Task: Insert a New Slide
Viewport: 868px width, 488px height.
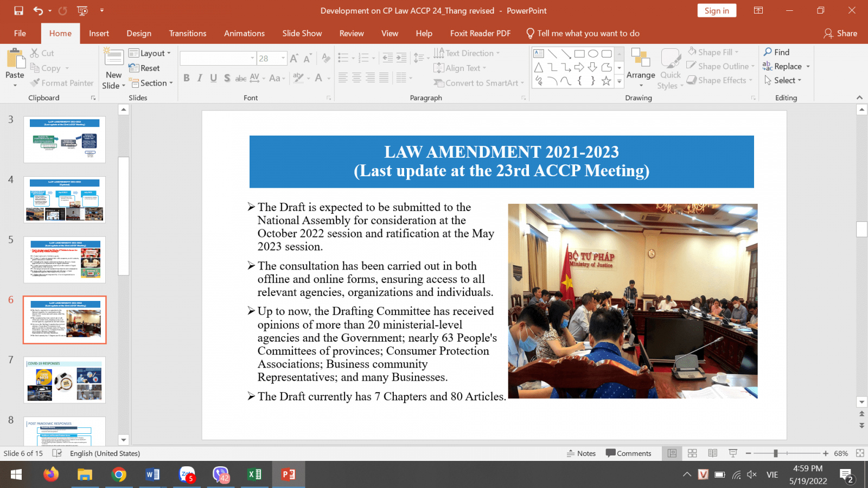Action: tap(113, 64)
